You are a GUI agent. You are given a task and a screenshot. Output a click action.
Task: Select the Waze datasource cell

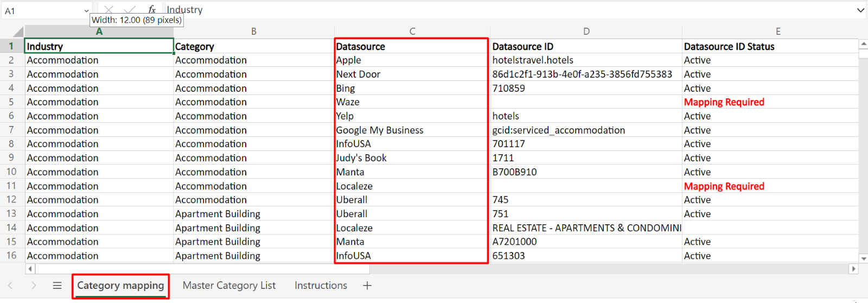tap(412, 102)
